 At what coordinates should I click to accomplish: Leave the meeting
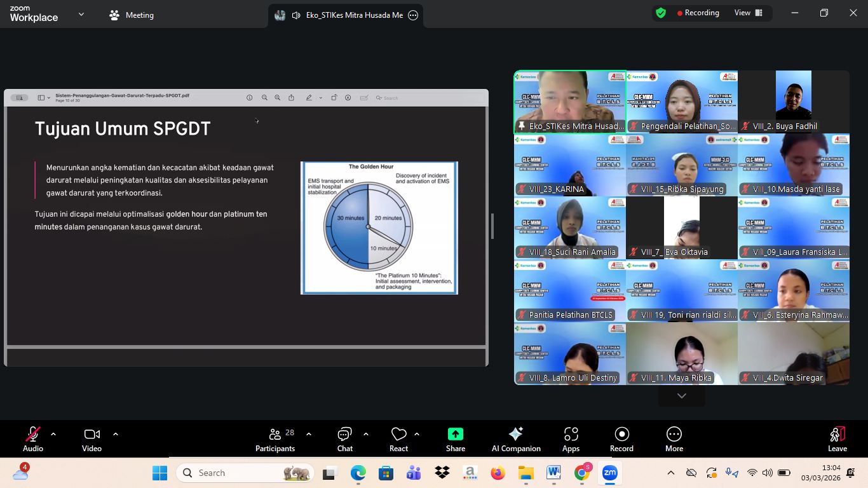point(837,439)
